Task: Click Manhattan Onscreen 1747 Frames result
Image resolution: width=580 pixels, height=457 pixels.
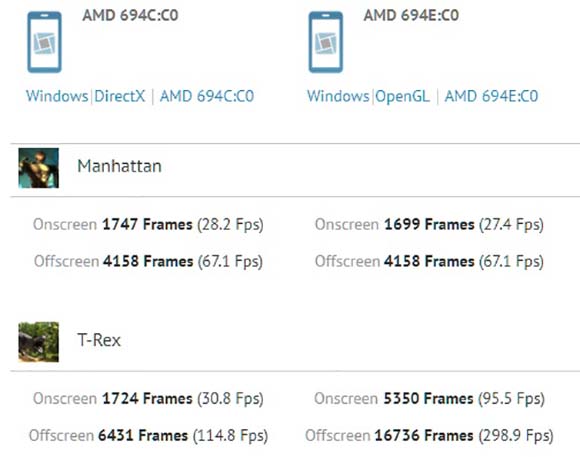Action: tap(148, 225)
